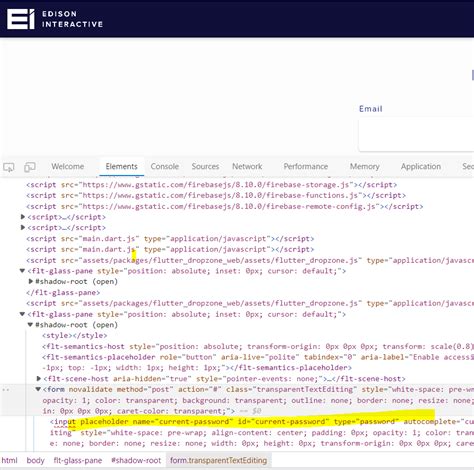Click the body breadcrumb

[x=35, y=460]
